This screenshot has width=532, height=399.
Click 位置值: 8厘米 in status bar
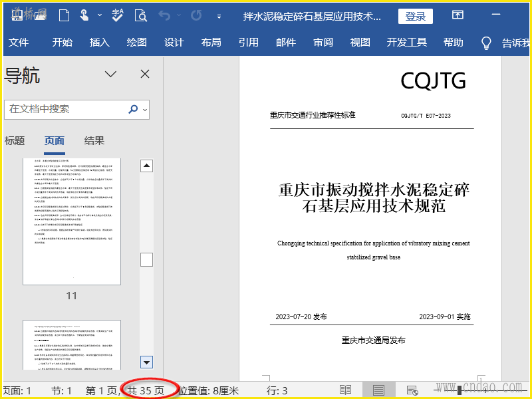209,390
